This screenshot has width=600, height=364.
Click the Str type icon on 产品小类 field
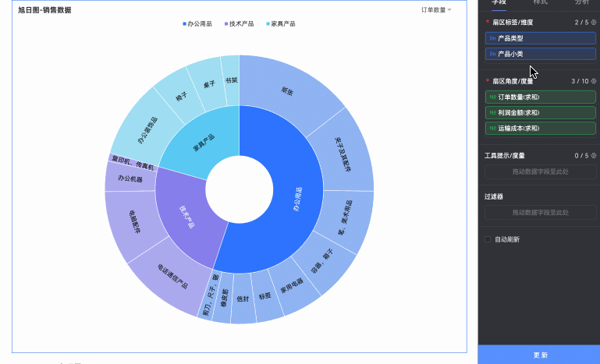tap(493, 54)
